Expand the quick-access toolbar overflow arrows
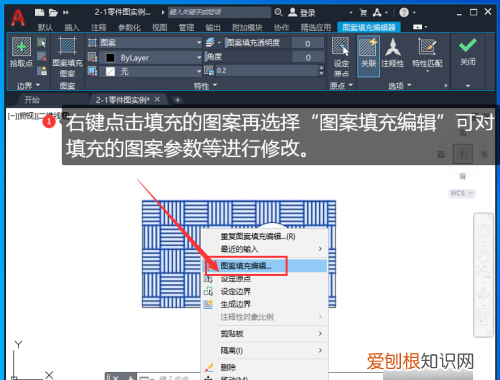The width and height of the screenshot is (500, 380). (66, 13)
